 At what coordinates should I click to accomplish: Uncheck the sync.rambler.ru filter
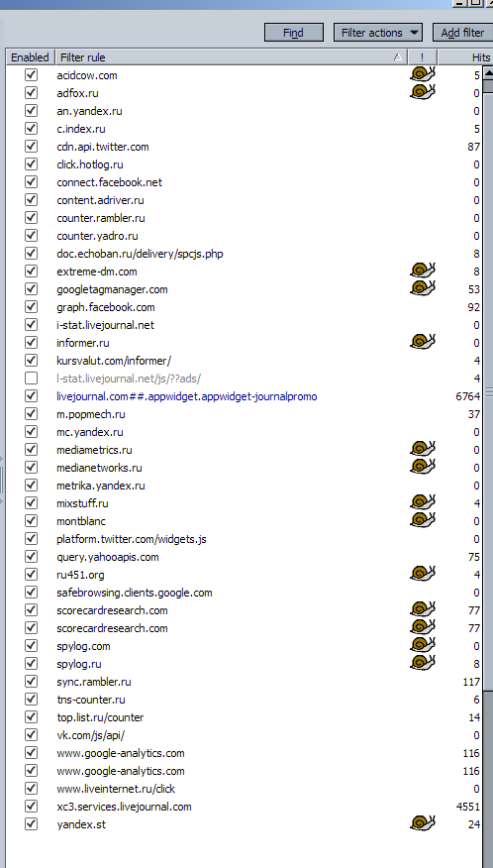31,682
